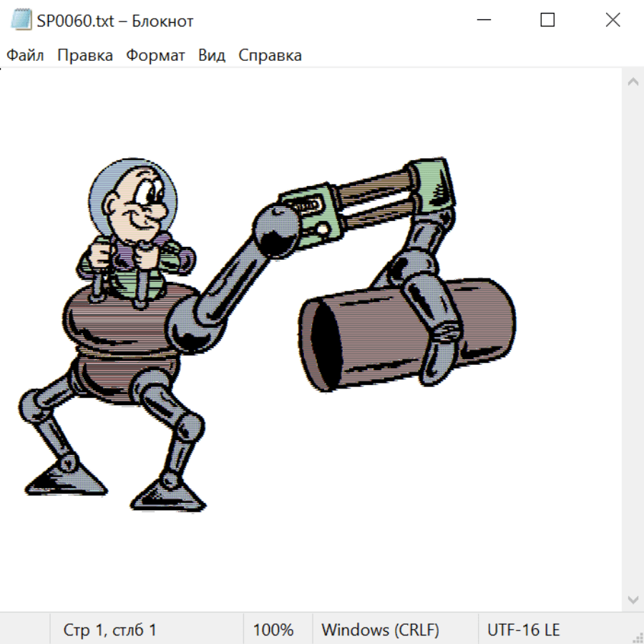Open the Формат menu

tap(155, 56)
